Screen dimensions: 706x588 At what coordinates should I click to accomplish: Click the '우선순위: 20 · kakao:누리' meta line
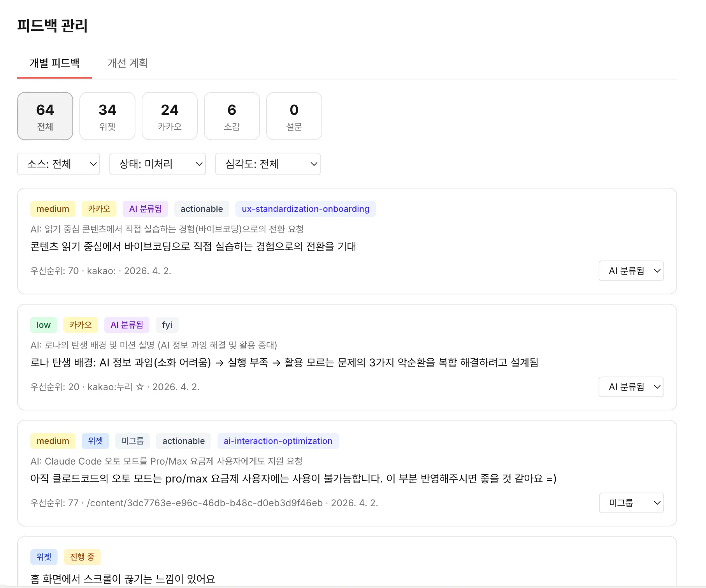pyautogui.click(x=115, y=387)
